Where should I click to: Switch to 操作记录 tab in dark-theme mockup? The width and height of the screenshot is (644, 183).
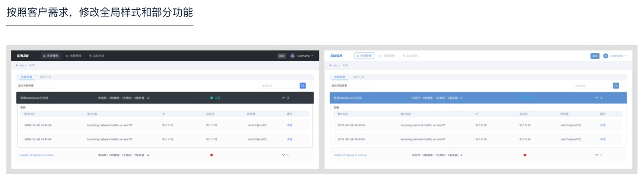click(x=45, y=77)
